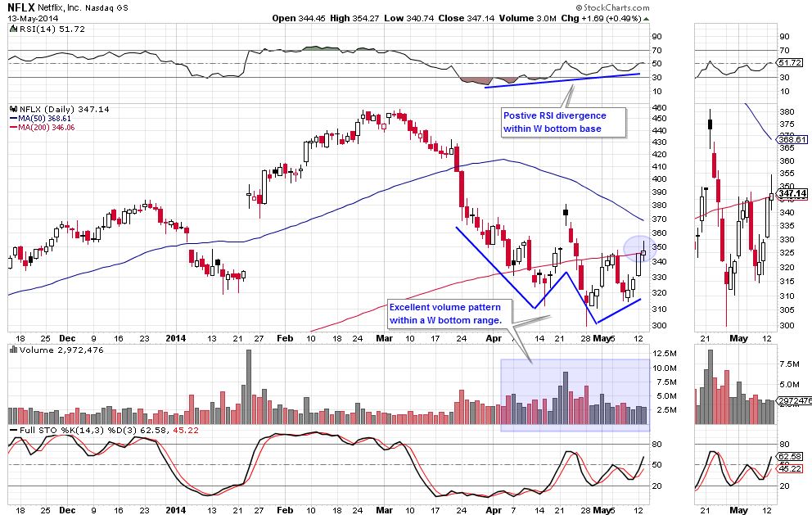The height and width of the screenshot is (515, 812).
Task: Click the NFLX ticker symbol title
Action: [25, 7]
